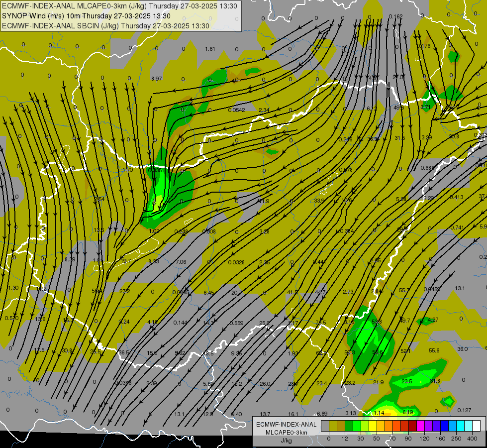
Task: Select the cyan legend swatch
Action: coord(460,426)
